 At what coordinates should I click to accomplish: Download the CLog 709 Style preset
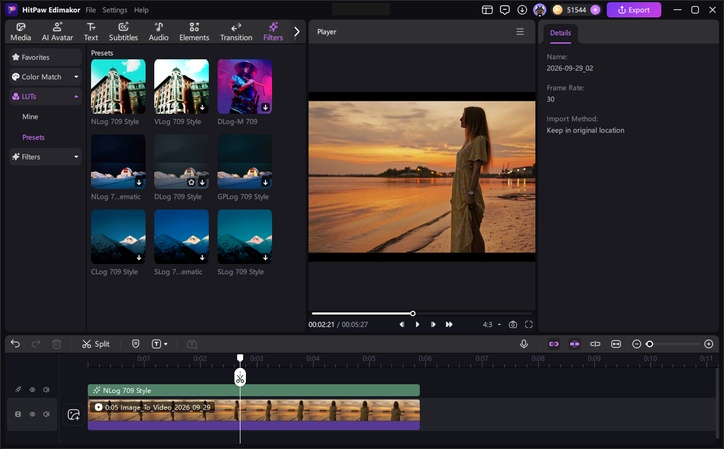click(x=139, y=258)
